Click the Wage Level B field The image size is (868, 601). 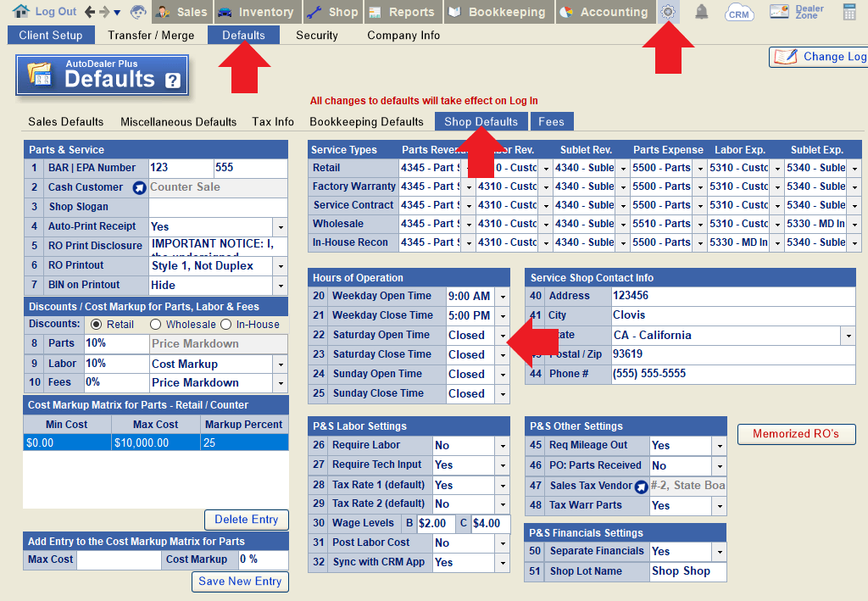(x=436, y=524)
